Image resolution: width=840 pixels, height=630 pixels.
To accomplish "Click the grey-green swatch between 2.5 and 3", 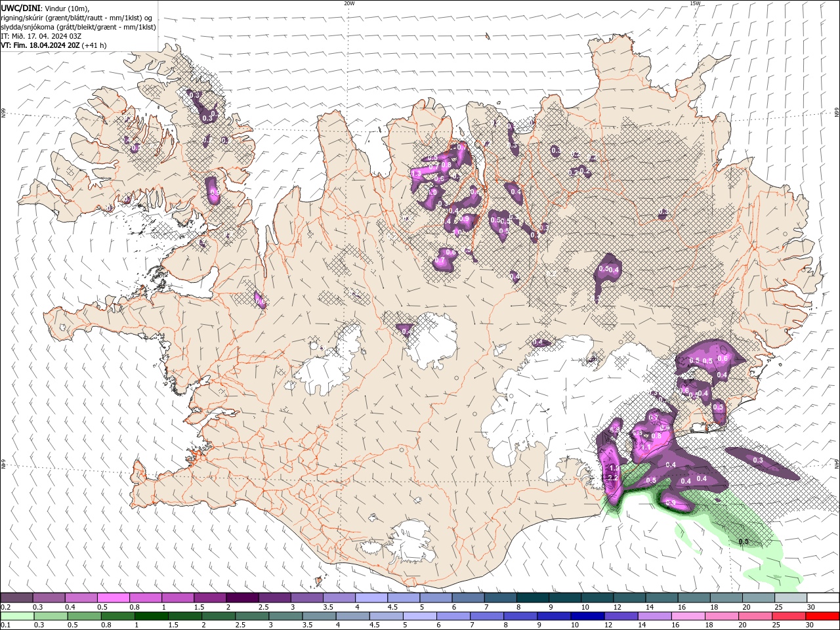I will pyautogui.click(x=252, y=616).
